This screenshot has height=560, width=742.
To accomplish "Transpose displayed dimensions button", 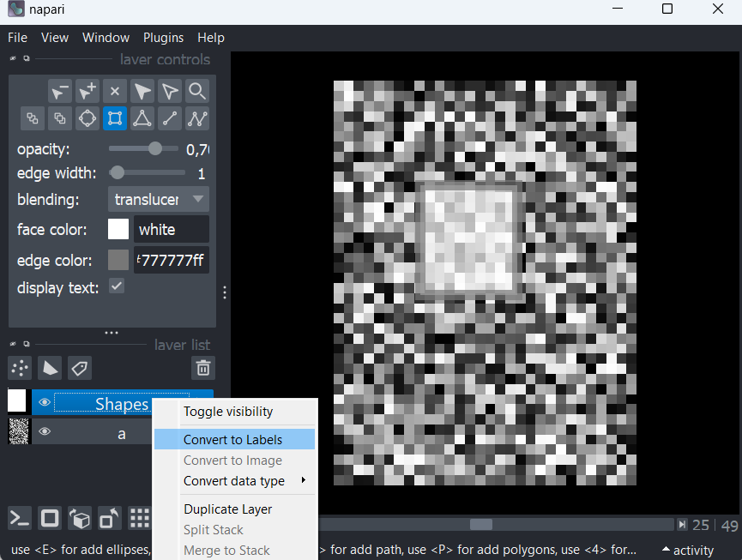I will click(109, 518).
